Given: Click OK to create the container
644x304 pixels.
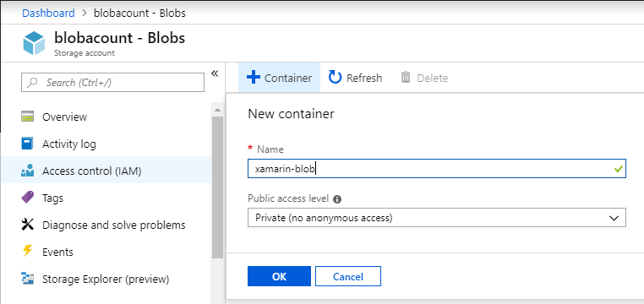Looking at the screenshot, I should coord(279,276).
